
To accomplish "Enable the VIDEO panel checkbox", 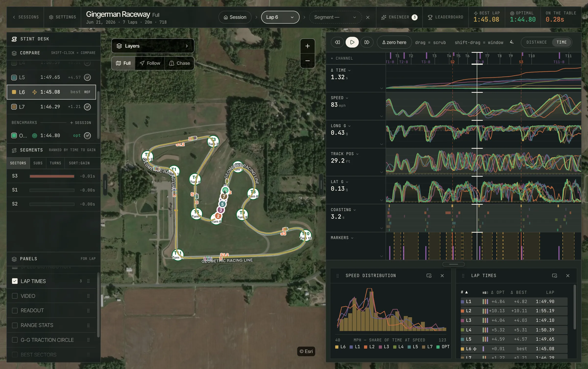I will point(15,296).
